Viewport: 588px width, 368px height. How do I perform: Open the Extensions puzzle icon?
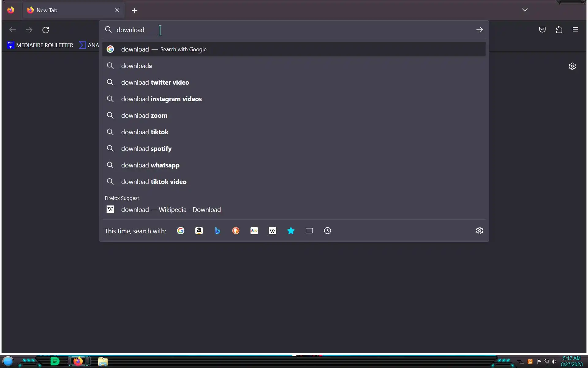pos(559,30)
